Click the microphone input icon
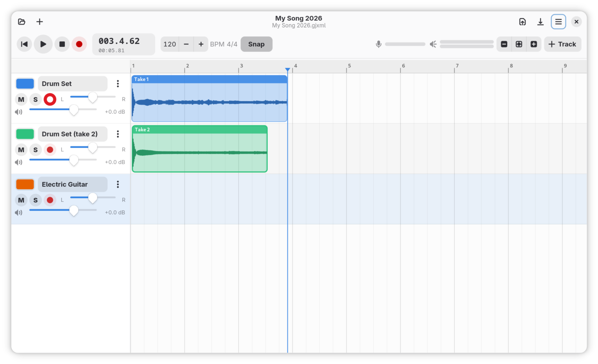598x364 pixels. point(378,44)
